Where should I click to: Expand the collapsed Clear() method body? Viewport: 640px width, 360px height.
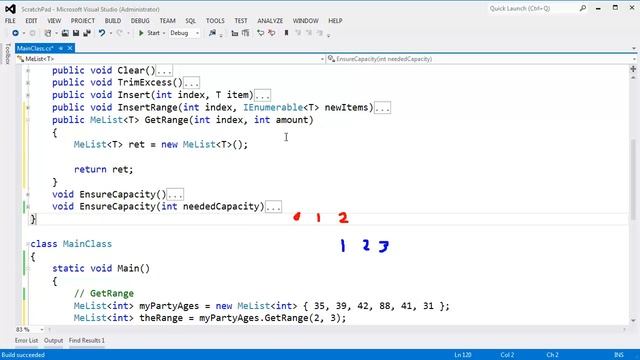click(164, 71)
